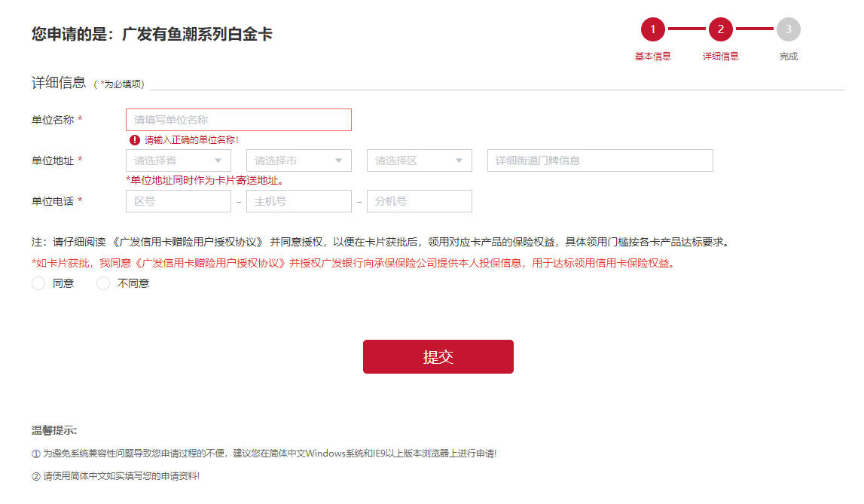Click the 基本信息 step label

point(653,57)
